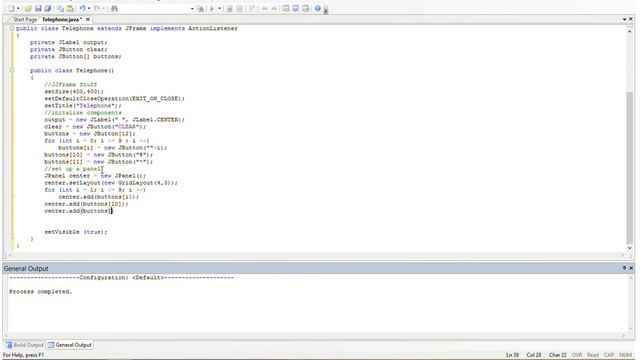Open the Run options dropdown arrow

coord(219,9)
